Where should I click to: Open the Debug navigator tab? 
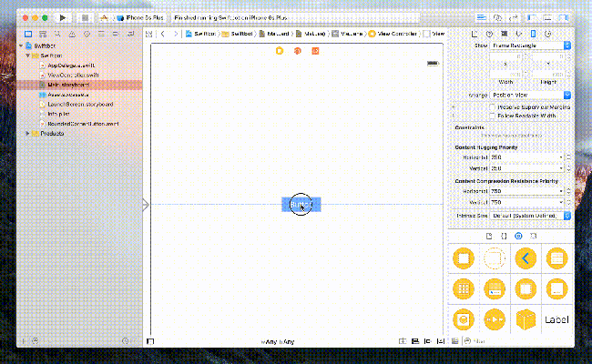[x=101, y=34]
